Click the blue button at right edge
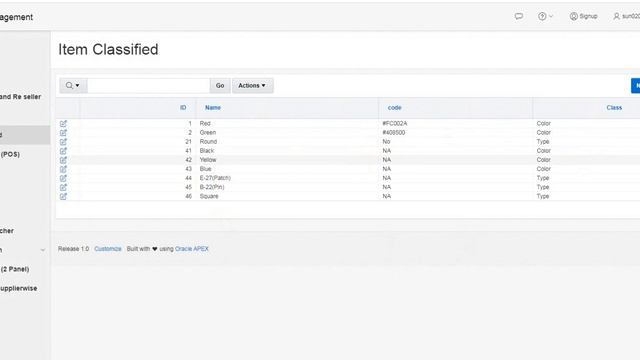The height and width of the screenshot is (360, 640). (x=636, y=85)
